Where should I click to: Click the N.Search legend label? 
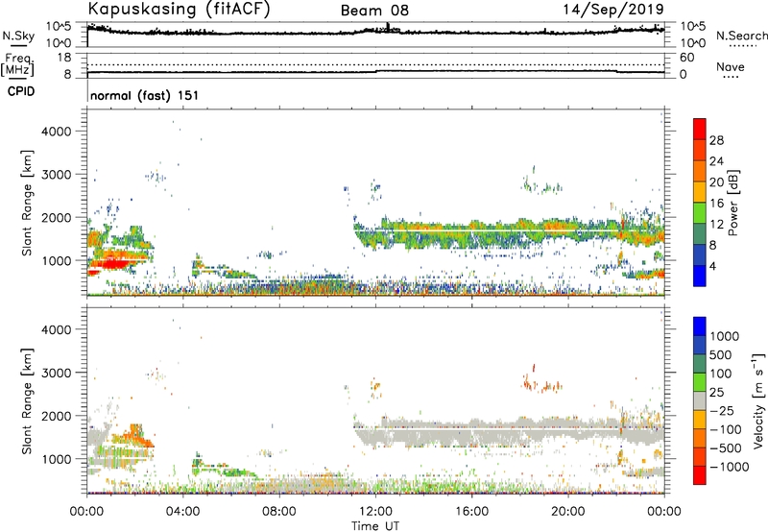741,36
